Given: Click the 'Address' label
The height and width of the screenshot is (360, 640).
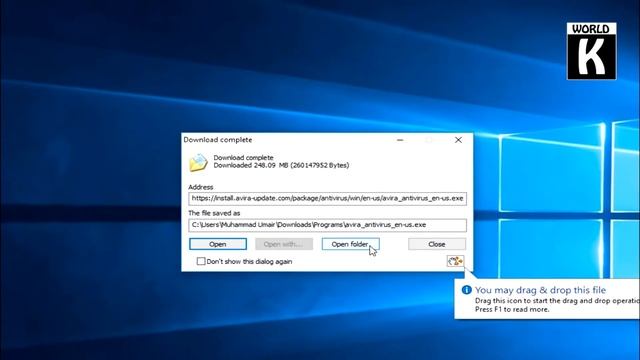Looking at the screenshot, I should coord(201,187).
